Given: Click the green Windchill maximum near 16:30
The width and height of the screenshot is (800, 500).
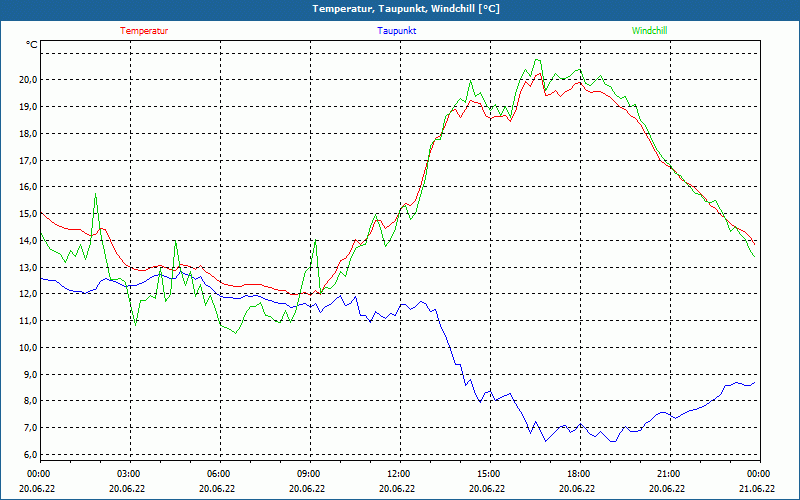Looking at the screenshot, I should [x=536, y=60].
